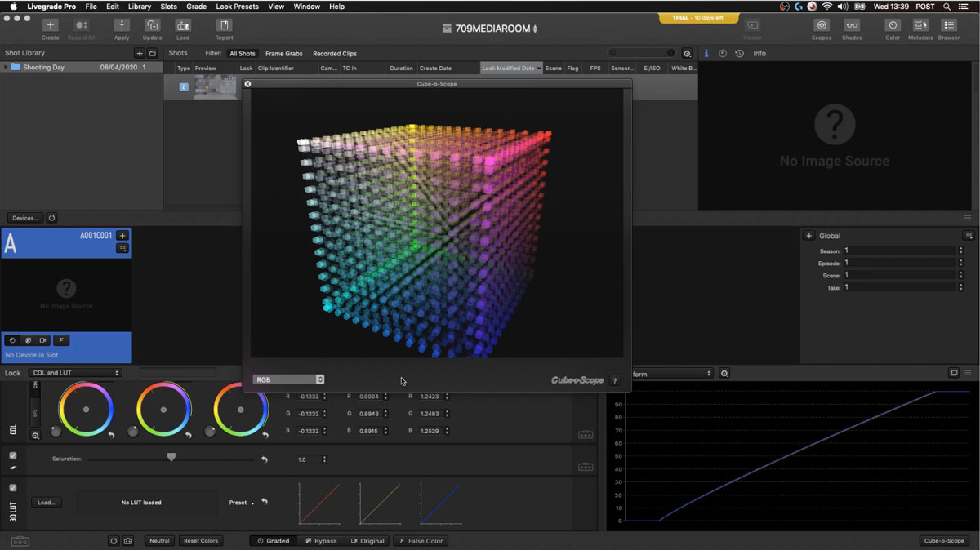This screenshot has height=550, width=980.
Task: Click the red curve graph in 3D LUT
Action: pos(319,503)
